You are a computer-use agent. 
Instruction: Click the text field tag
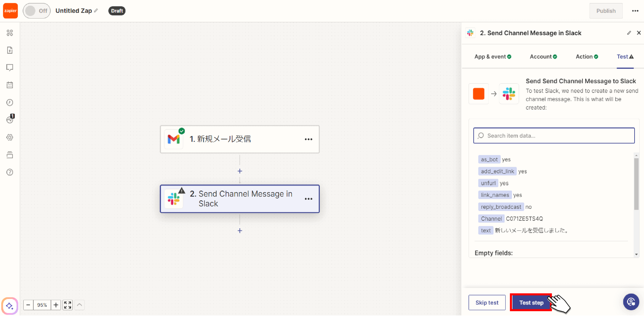486,230
